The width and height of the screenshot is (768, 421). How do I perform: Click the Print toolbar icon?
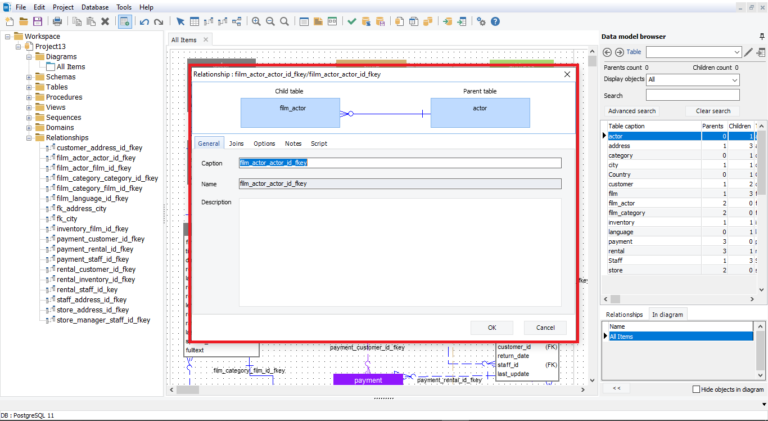tap(58, 21)
